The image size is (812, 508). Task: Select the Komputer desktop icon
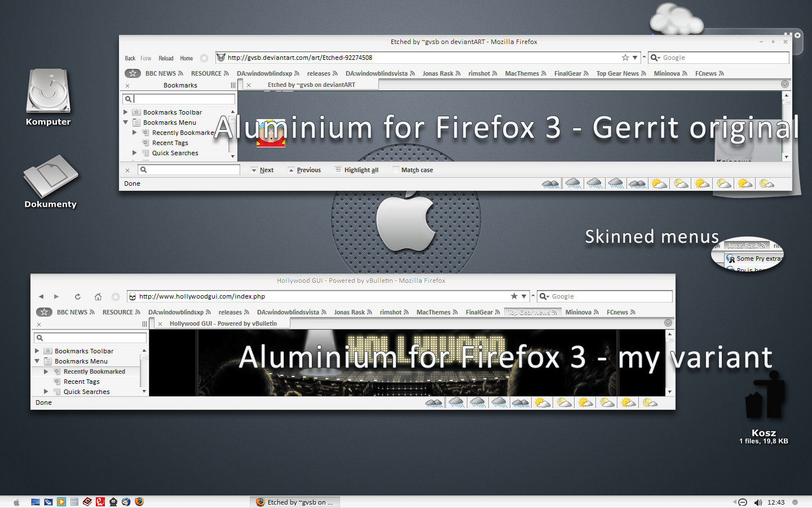click(x=48, y=97)
